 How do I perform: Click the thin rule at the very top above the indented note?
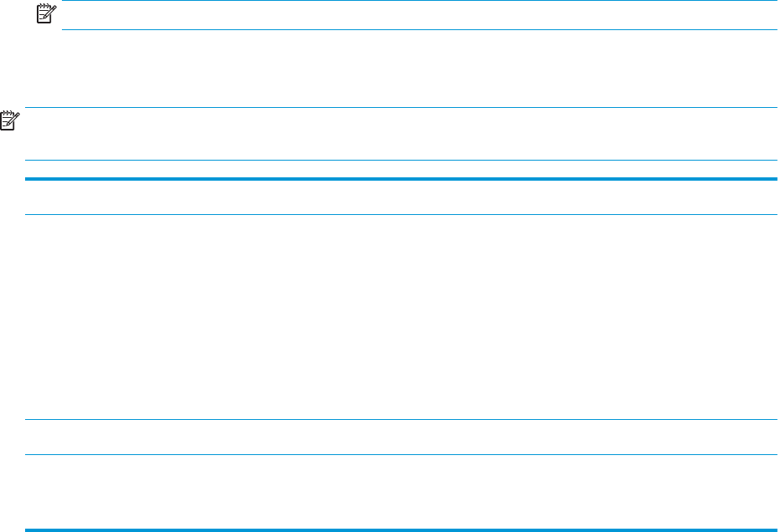419,1
